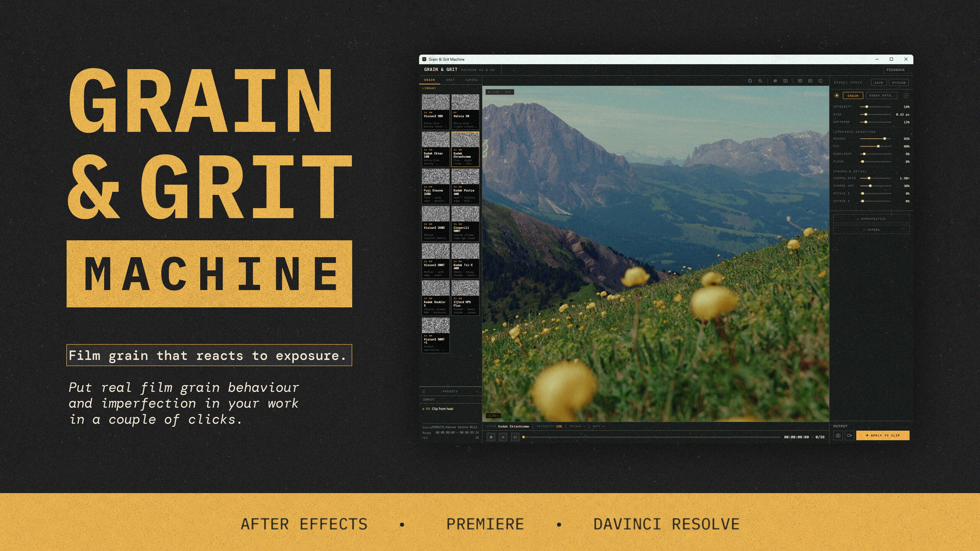Adjust the CHROMA AMT slider
980x551 pixels.
click(x=875, y=186)
